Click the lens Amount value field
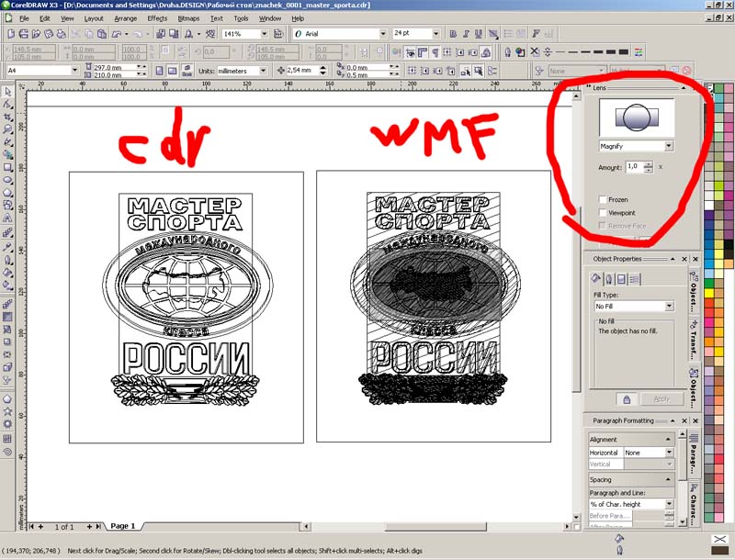735x560 pixels. point(634,167)
